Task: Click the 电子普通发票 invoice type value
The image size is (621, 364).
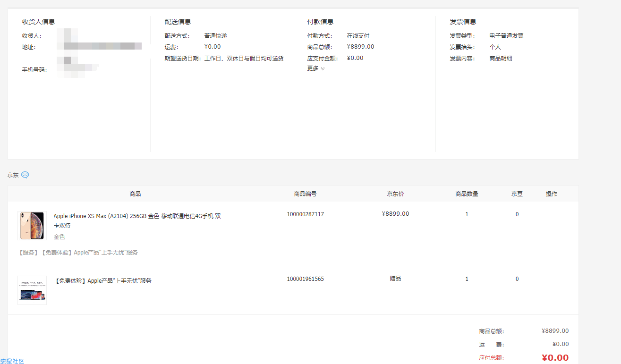Action: tap(507, 36)
